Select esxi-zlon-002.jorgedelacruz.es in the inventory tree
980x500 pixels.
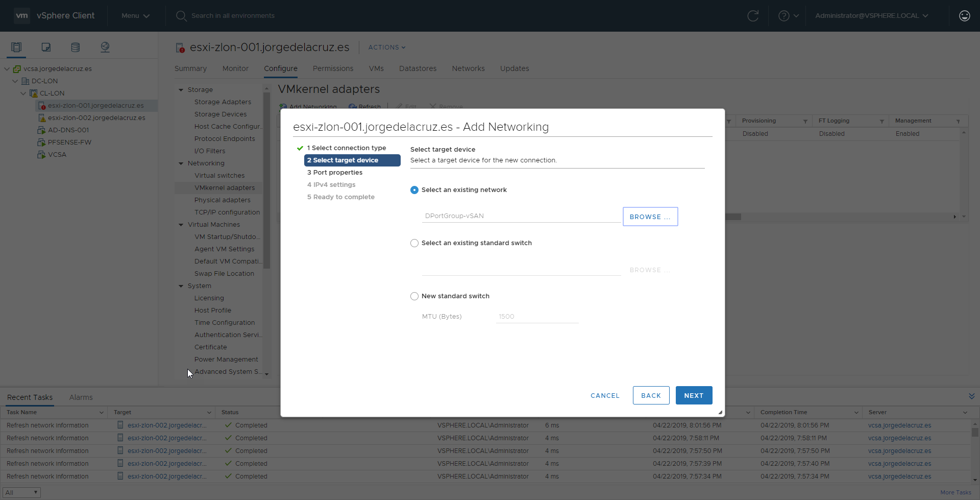tap(96, 118)
